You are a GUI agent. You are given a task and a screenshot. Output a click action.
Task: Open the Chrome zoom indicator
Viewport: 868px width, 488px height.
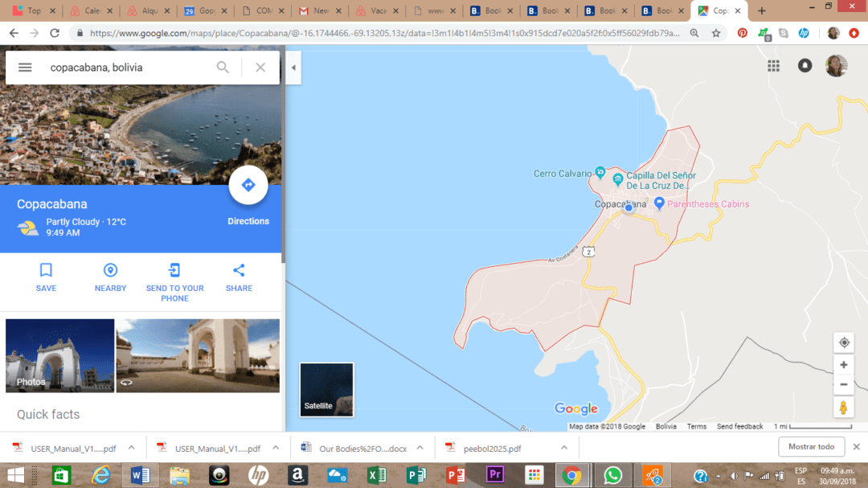point(694,33)
